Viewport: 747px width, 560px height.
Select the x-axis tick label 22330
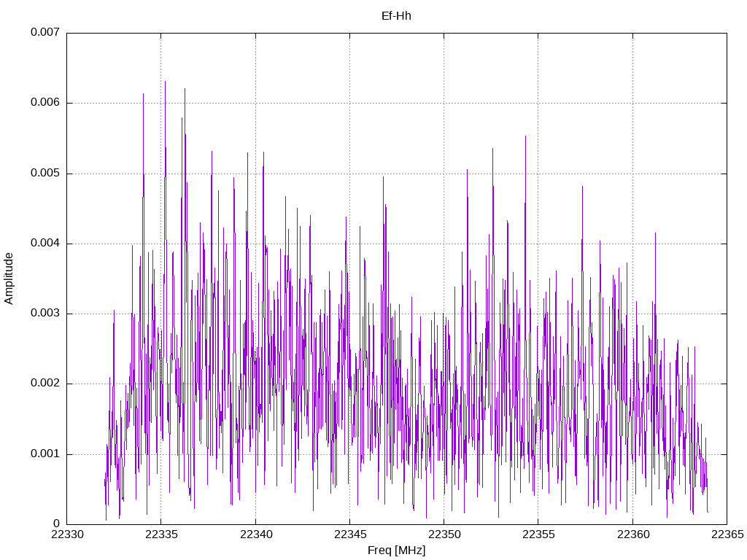pyautogui.click(x=67, y=534)
